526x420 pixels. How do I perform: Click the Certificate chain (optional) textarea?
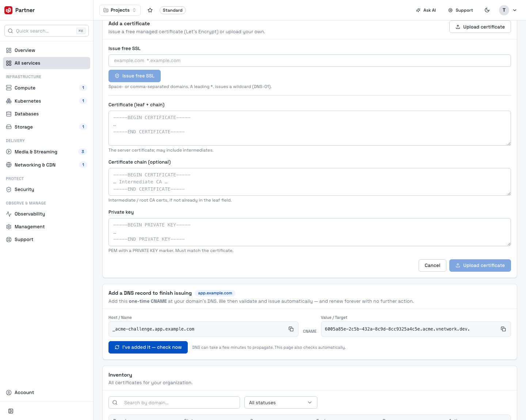(309, 182)
